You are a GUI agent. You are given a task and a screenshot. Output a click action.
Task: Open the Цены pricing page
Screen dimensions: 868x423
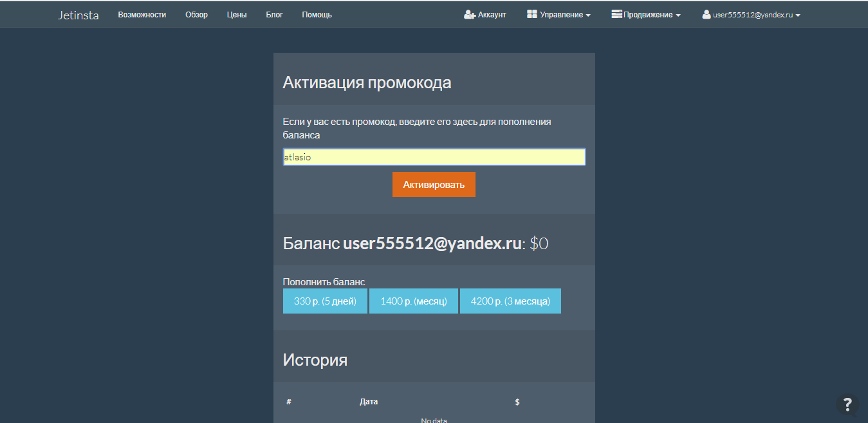(237, 15)
